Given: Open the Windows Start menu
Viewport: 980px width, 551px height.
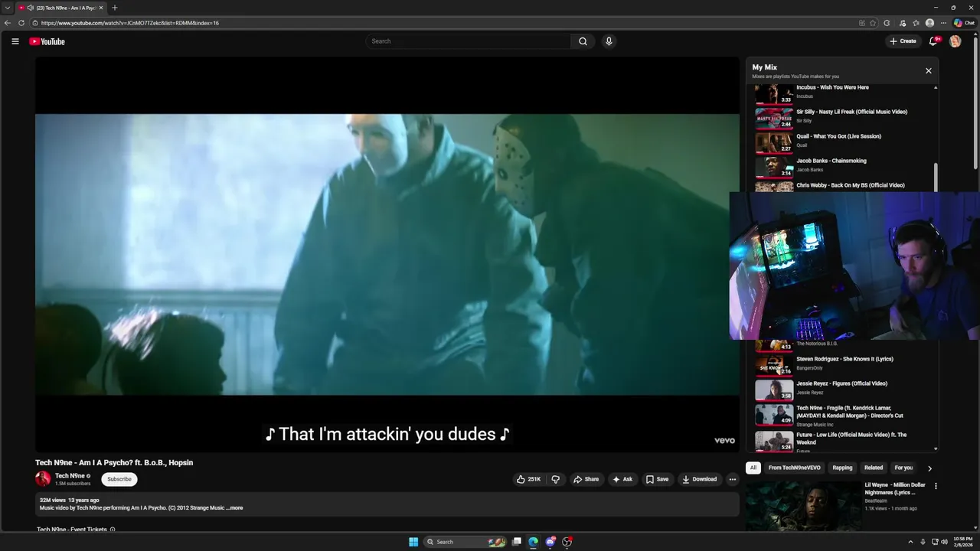Looking at the screenshot, I should [413, 542].
